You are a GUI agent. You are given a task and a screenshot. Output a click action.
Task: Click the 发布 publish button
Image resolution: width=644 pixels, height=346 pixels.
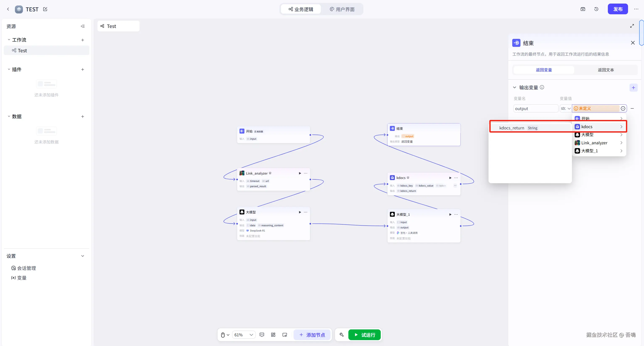[618, 9]
